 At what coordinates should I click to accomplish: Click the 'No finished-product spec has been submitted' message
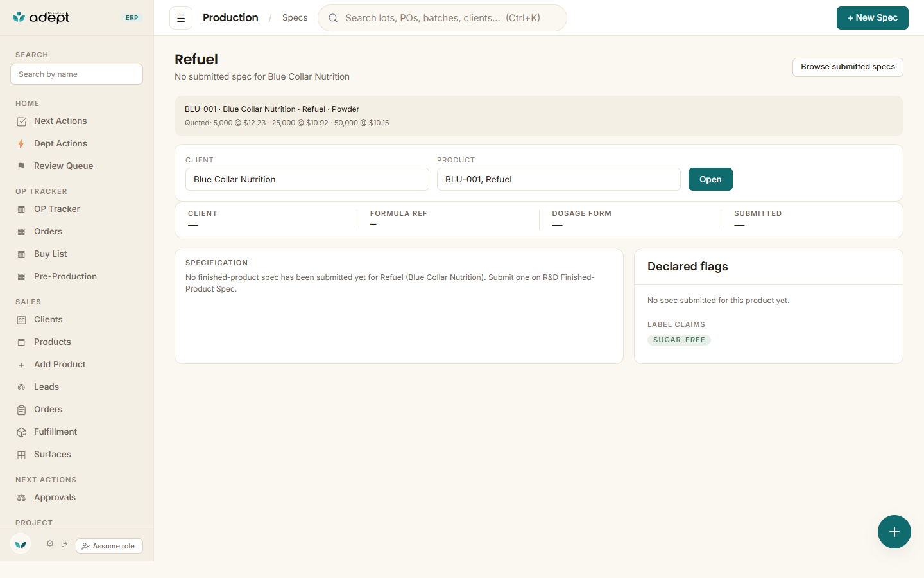click(x=390, y=283)
